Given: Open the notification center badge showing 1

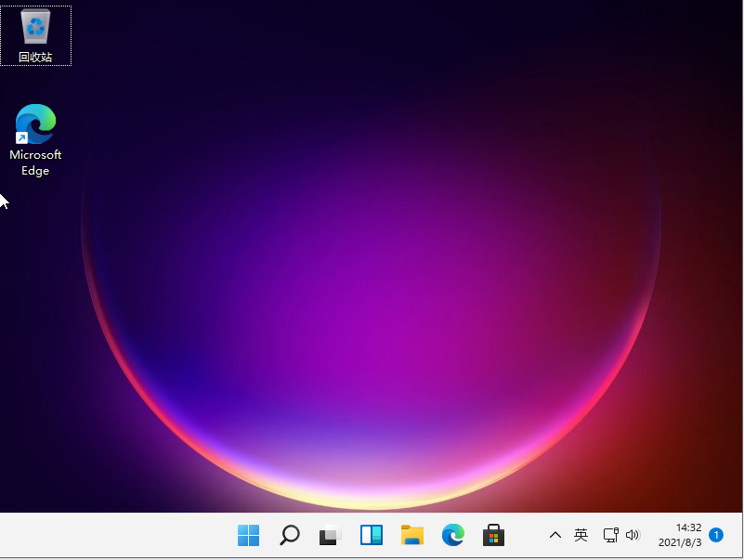Looking at the screenshot, I should pos(716,535).
